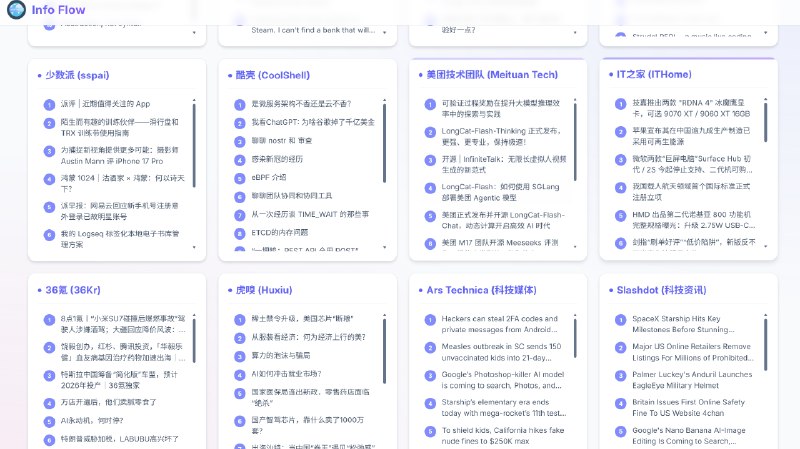The width and height of the screenshot is (800, 449).
Task: Click number 5 badge beside eBPF 介绍
Action: tap(240, 179)
